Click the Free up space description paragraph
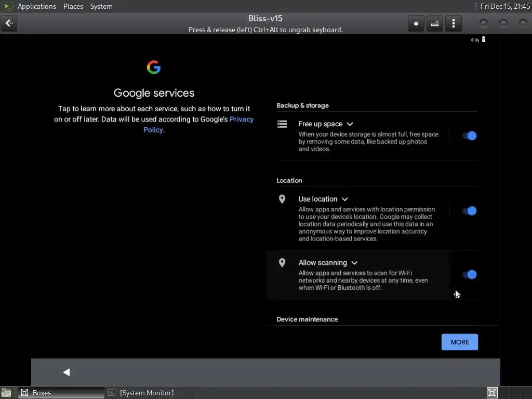 click(368, 141)
